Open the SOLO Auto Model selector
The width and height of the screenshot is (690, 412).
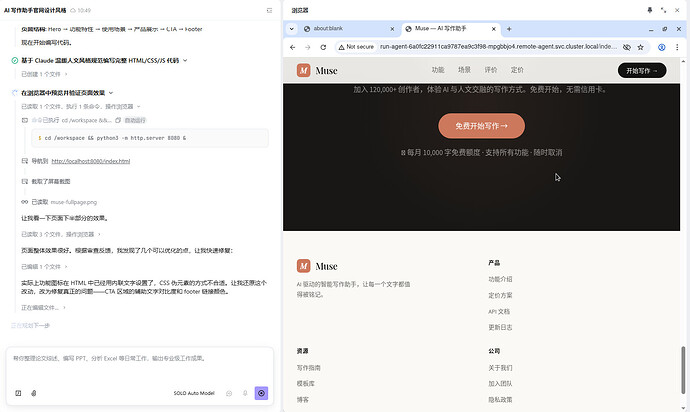pyautogui.click(x=194, y=393)
